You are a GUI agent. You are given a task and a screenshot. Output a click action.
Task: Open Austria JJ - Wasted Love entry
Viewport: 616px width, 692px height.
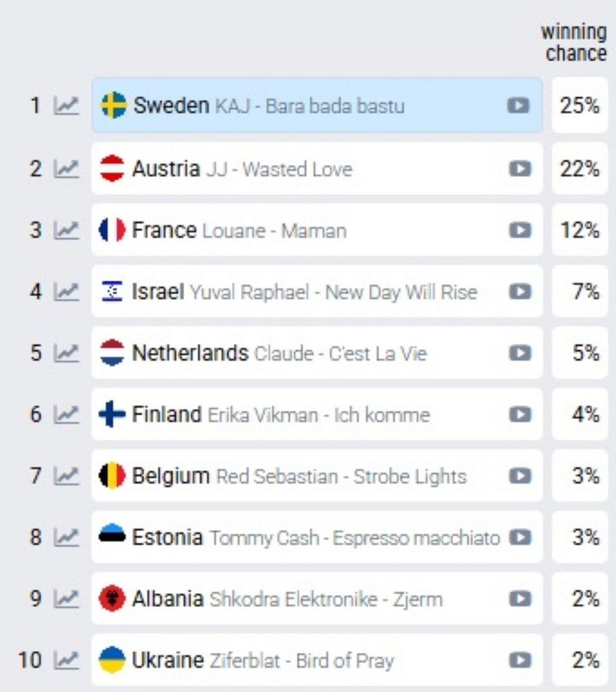tap(317, 168)
